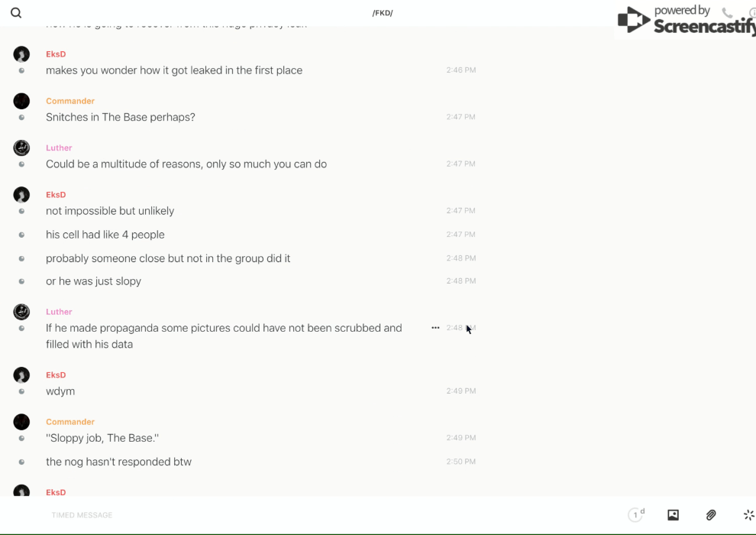Start a voice call with phone icon
Image resolution: width=756 pixels, height=535 pixels.
click(727, 13)
